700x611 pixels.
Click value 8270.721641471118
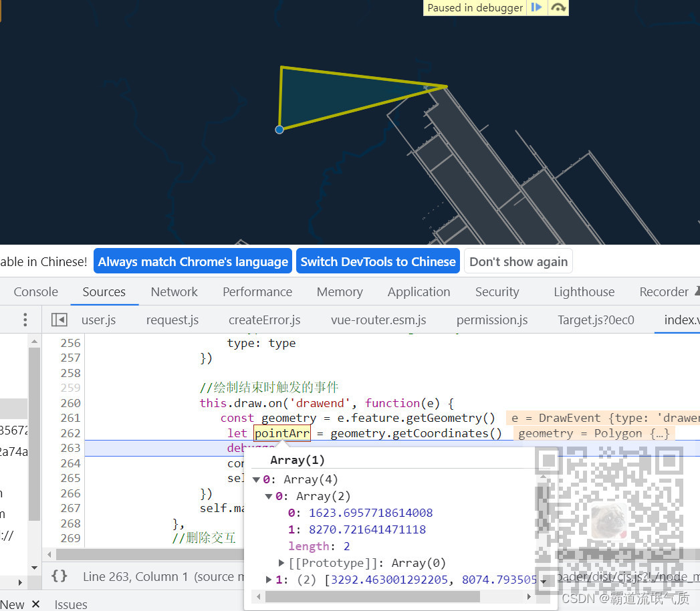pos(367,529)
